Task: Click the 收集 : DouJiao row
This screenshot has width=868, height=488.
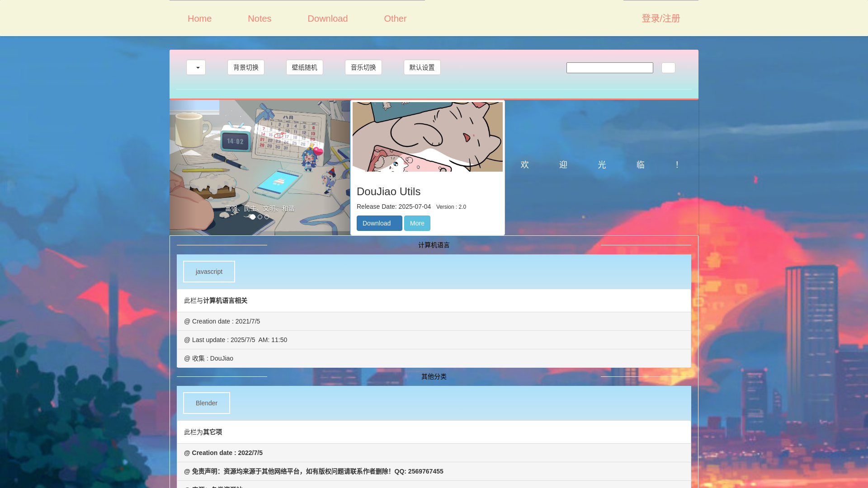Action: pos(434,359)
